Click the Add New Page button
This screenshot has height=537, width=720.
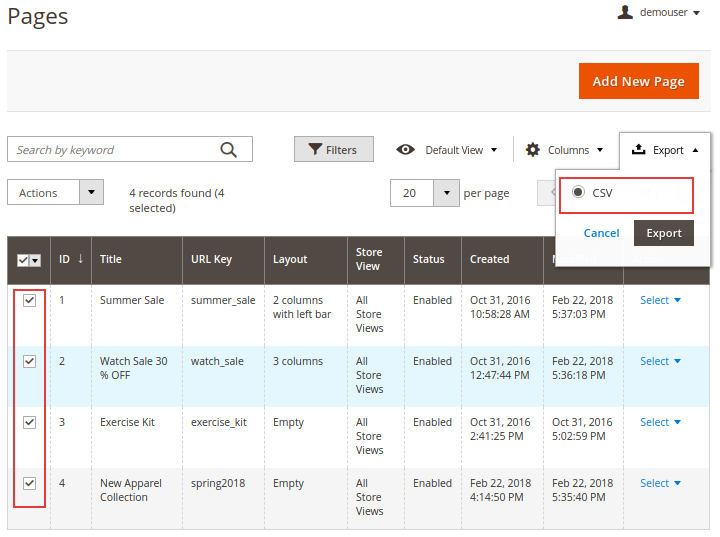[x=638, y=81]
